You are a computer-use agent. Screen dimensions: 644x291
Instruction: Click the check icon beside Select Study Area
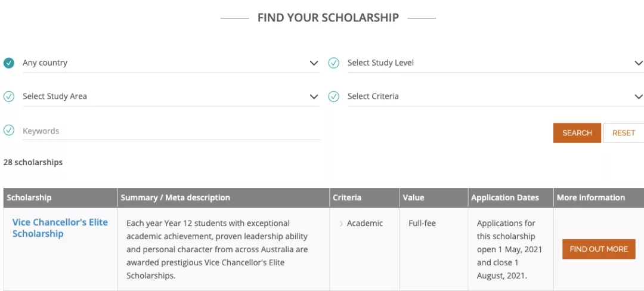9,97
